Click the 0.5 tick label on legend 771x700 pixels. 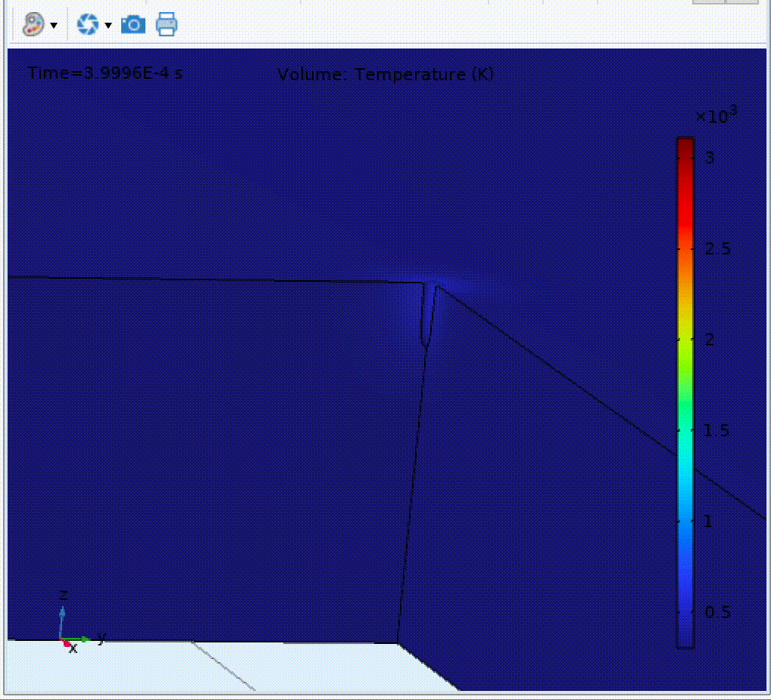[x=718, y=612]
